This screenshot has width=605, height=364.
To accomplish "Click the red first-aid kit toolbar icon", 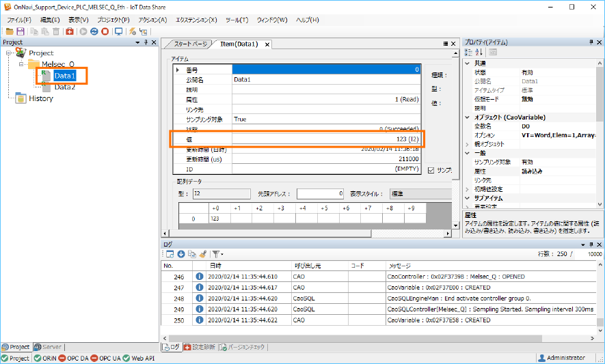I will (70, 31).
